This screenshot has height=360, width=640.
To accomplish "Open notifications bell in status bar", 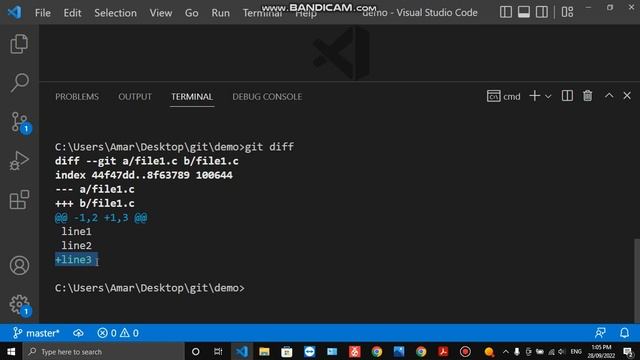I will pos(624,333).
